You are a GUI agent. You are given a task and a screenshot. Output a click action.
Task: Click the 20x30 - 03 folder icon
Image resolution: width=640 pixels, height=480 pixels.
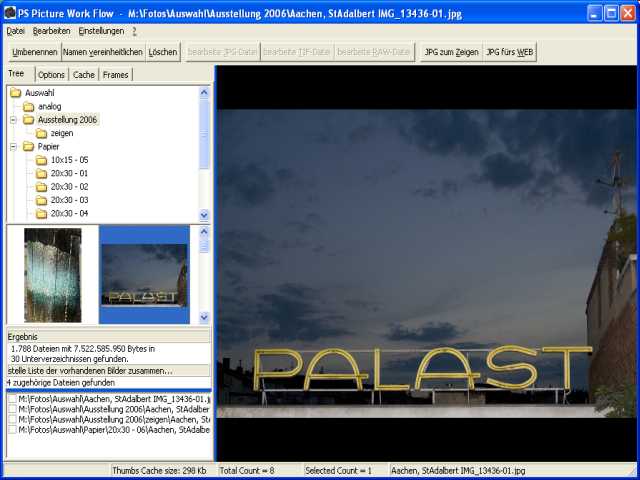tap(41, 200)
